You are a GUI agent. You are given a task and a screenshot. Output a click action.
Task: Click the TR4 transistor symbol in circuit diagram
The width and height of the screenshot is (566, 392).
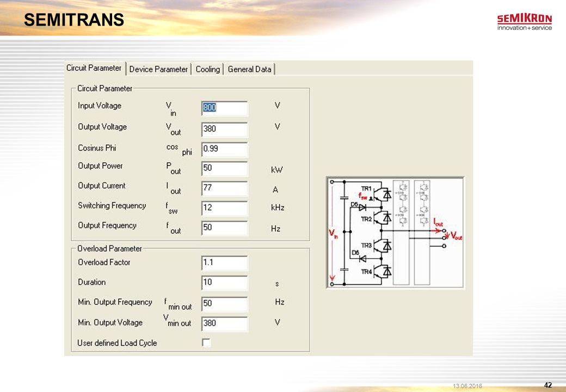382,272
